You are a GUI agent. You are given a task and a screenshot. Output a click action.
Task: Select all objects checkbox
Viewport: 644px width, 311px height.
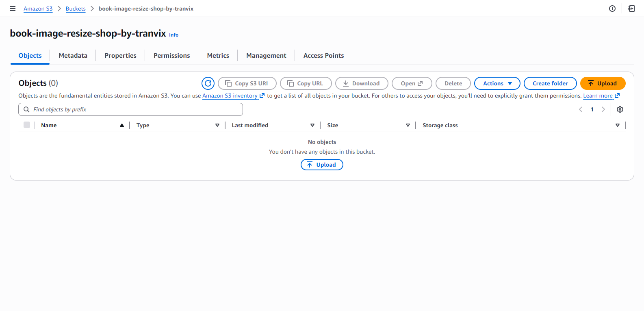[27, 125]
